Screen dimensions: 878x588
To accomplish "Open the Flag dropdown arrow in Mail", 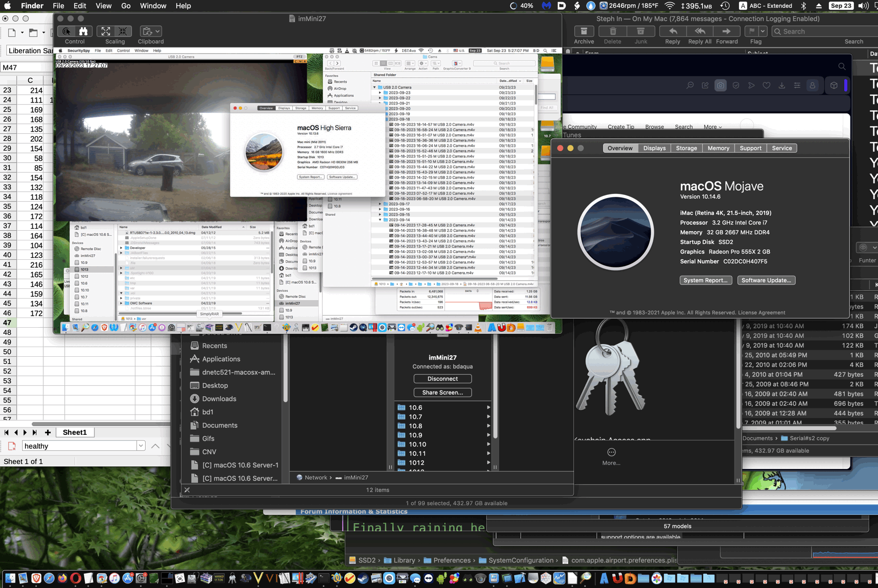I will (763, 32).
